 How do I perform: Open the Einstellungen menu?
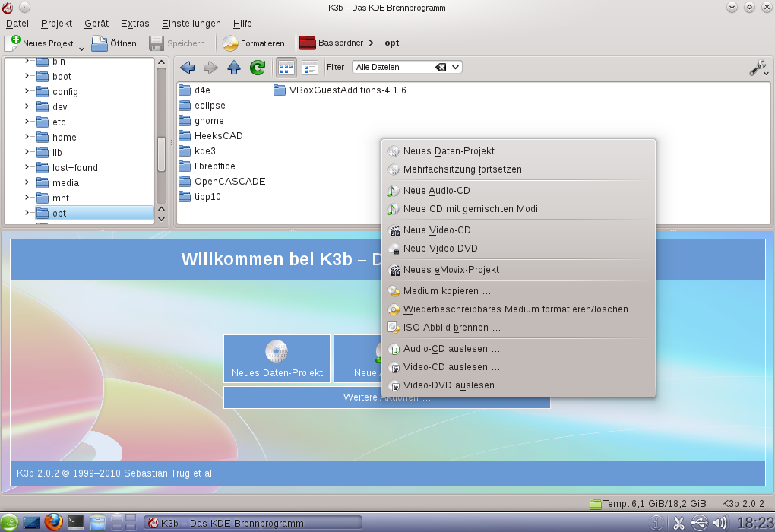(191, 24)
